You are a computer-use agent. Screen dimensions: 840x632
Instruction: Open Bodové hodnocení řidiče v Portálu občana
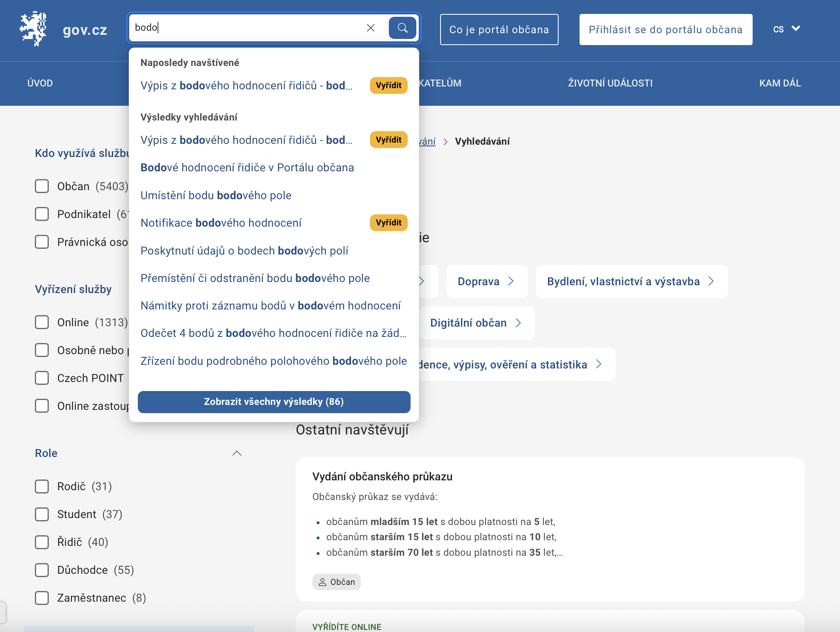247,167
